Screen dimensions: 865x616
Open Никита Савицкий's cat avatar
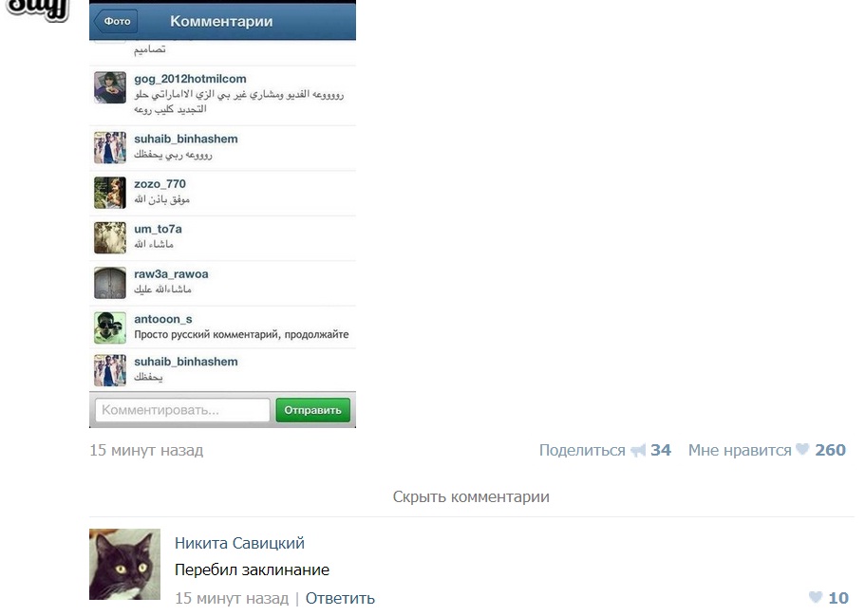pyautogui.click(x=124, y=564)
